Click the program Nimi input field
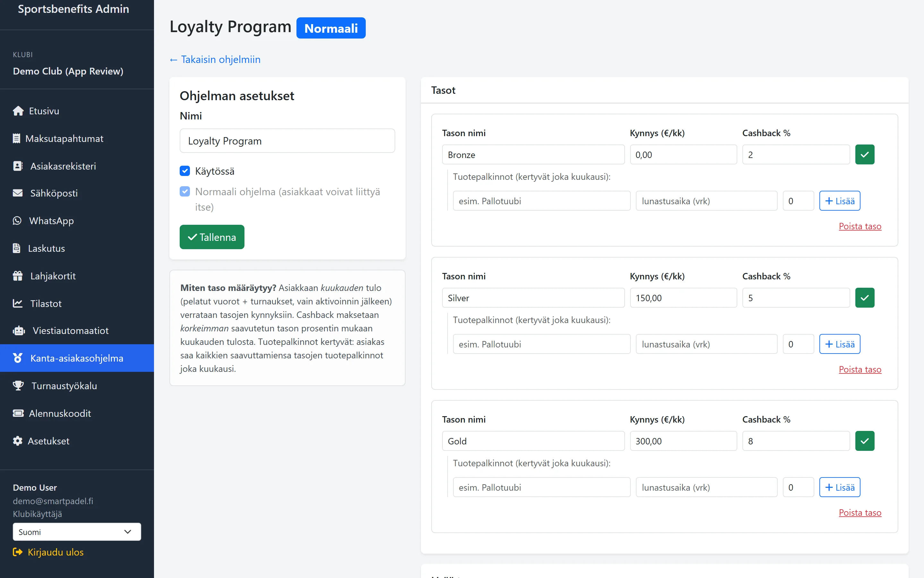924x578 pixels. [x=287, y=141]
